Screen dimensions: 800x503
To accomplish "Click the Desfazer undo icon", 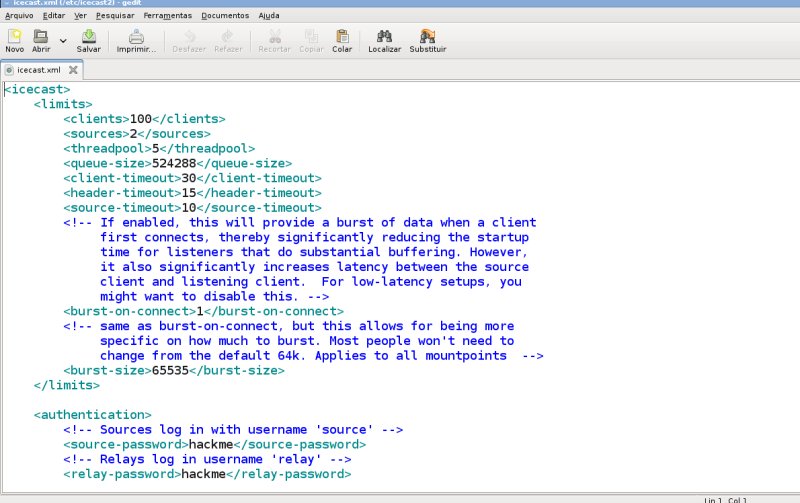I will pos(190,37).
